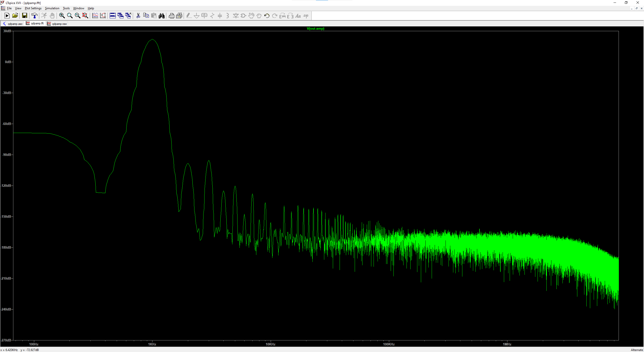Viewport: 644px width, 352px height.
Task: Click the Autorange axes icon
Action: click(103, 16)
